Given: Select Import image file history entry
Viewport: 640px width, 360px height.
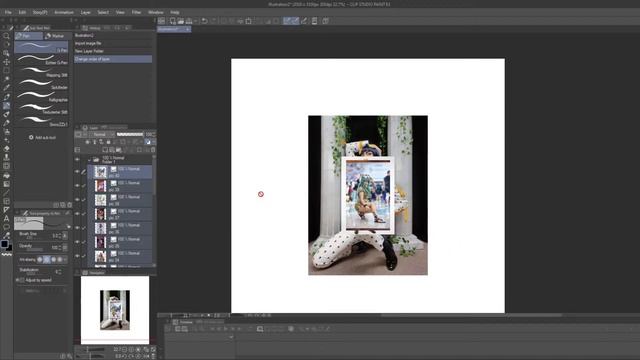Looking at the screenshot, I should click(113, 43).
